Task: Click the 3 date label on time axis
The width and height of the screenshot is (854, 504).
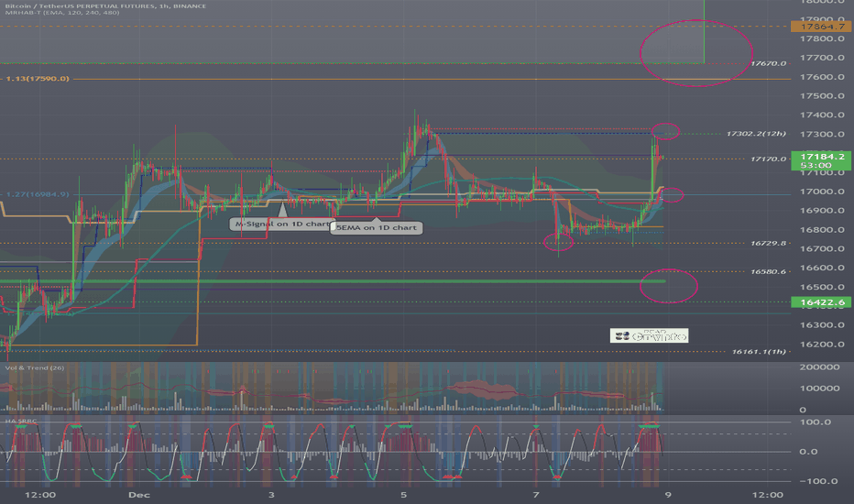Action: pyautogui.click(x=271, y=495)
